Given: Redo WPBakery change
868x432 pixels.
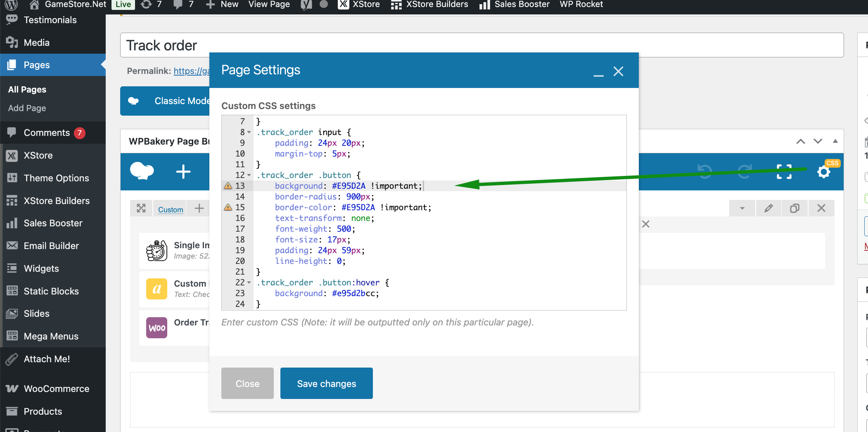Looking at the screenshot, I should [744, 171].
